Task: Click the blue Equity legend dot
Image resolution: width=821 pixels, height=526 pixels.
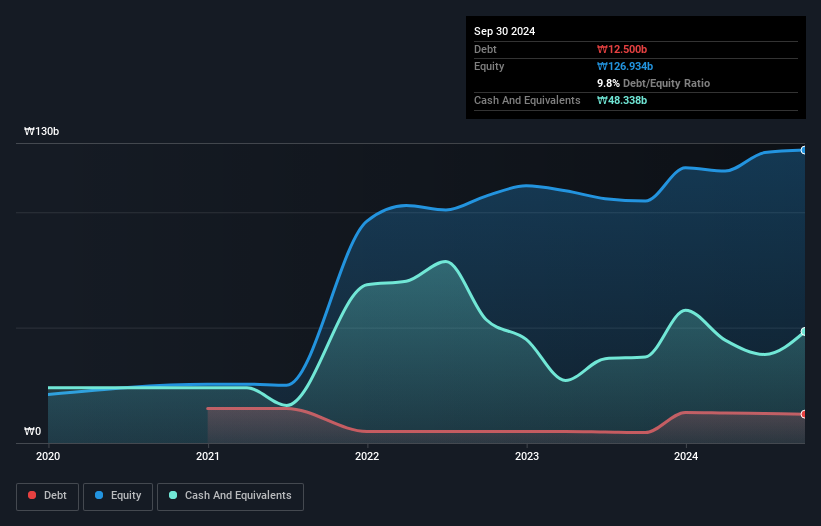Action: coord(99,495)
